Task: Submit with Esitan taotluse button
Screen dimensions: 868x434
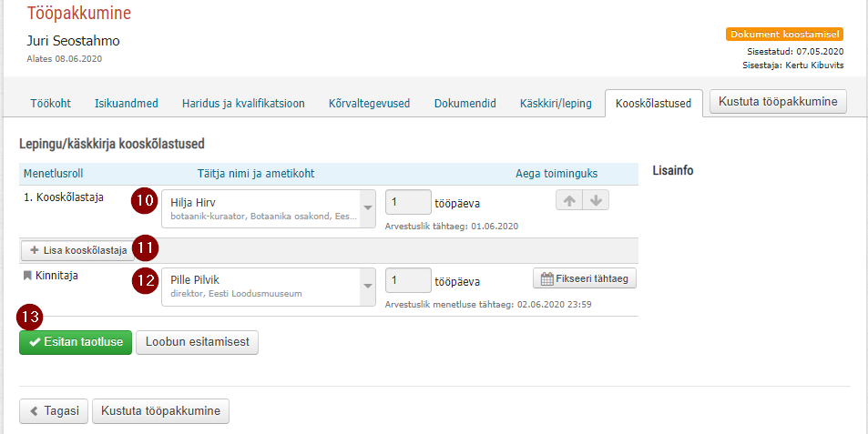Action: [76, 342]
